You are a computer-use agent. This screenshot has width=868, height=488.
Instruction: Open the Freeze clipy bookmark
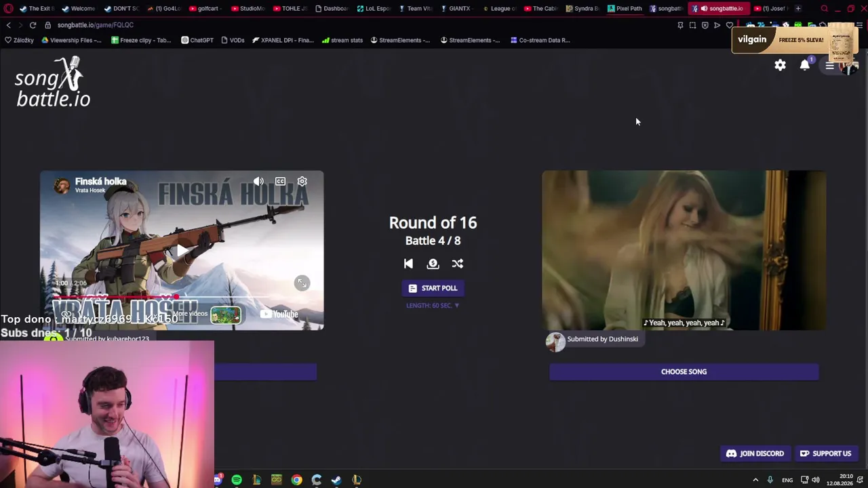tap(141, 40)
